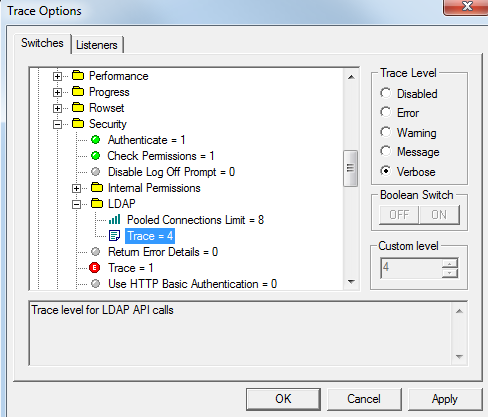
Task: Click the gray Use HTTP Basic Authentication icon
Action: pos(96,284)
